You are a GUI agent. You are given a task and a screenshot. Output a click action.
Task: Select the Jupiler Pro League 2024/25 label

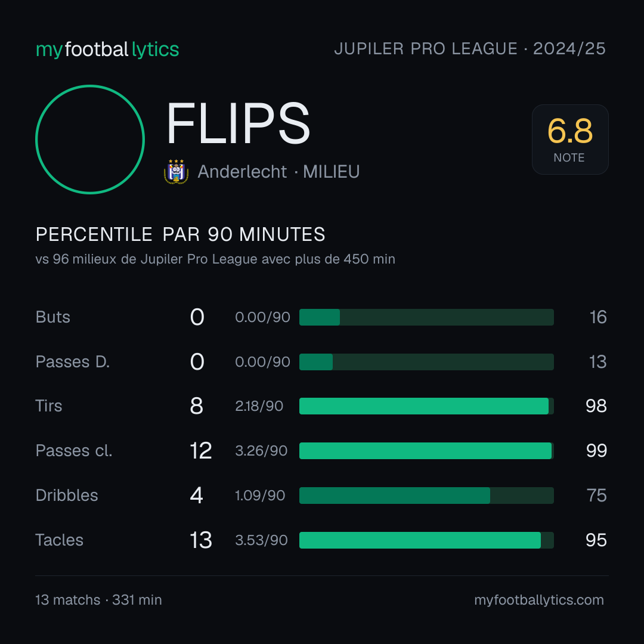[x=470, y=48]
